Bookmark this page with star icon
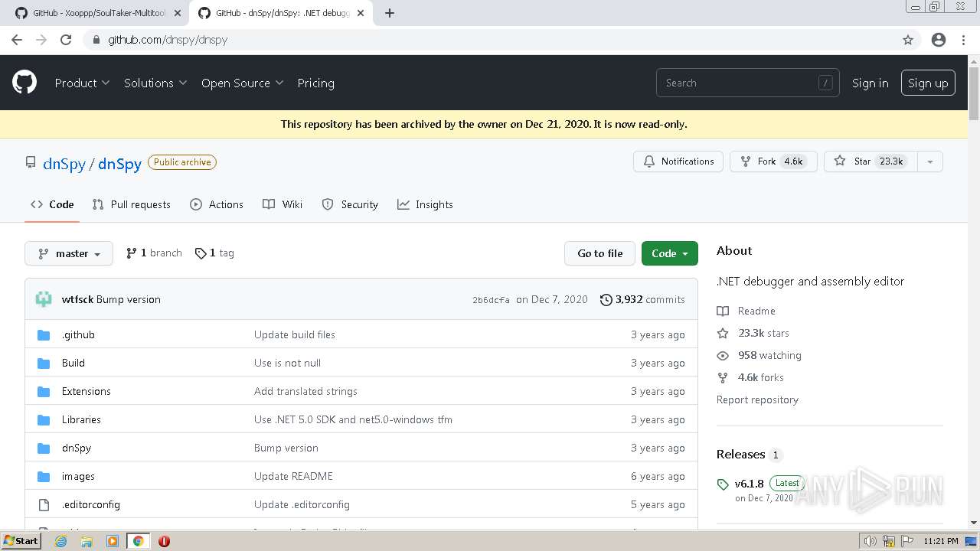Viewport: 980px width, 551px height. coord(908,40)
